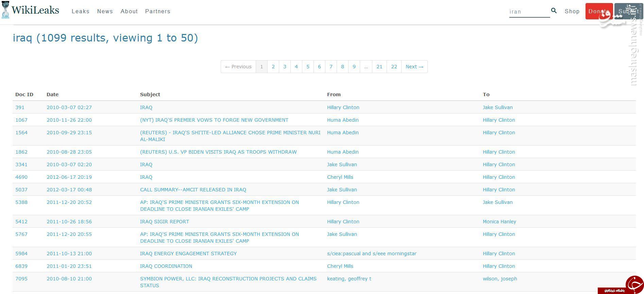Image resolution: width=644 pixels, height=294 pixels.
Task: Click sender Huma Abedin in row 1067
Action: click(x=343, y=120)
